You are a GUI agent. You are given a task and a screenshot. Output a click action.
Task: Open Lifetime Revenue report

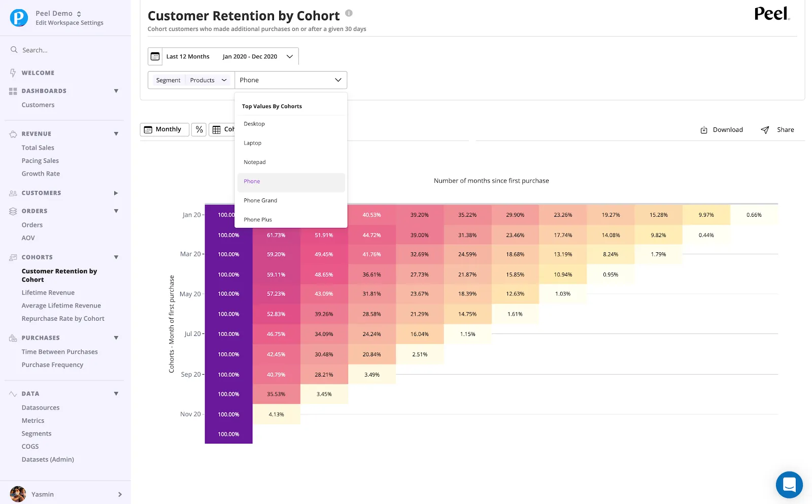[x=48, y=292]
